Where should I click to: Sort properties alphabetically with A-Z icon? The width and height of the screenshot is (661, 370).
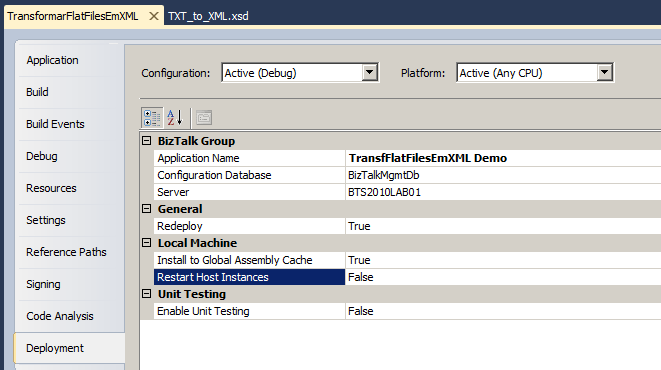tap(175, 118)
